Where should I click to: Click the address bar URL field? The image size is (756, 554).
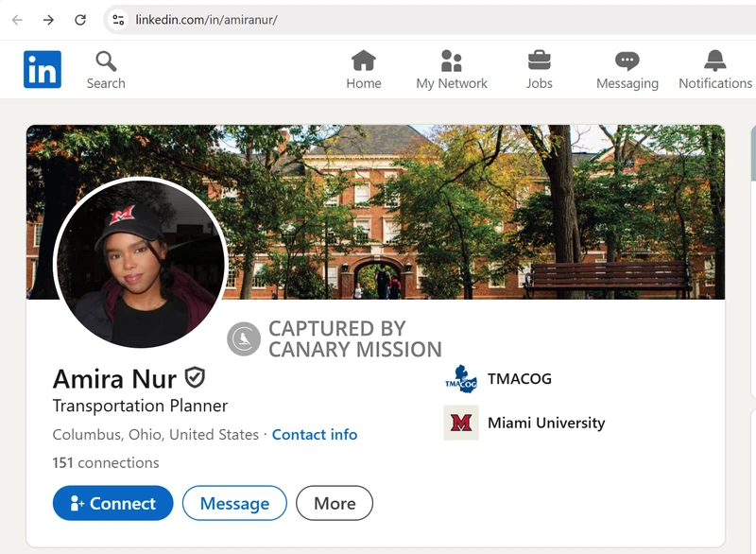point(378,20)
